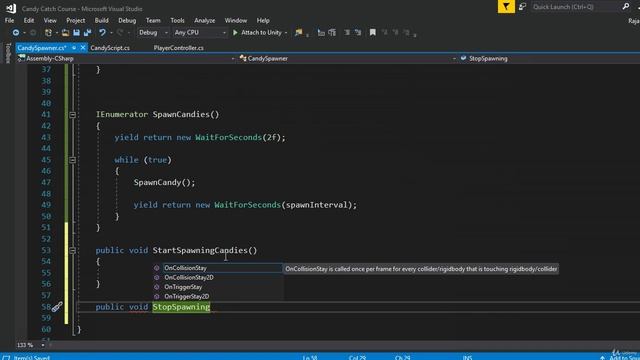This screenshot has height=360, width=640.
Task: Open the Build menu
Action: [x=101, y=20]
